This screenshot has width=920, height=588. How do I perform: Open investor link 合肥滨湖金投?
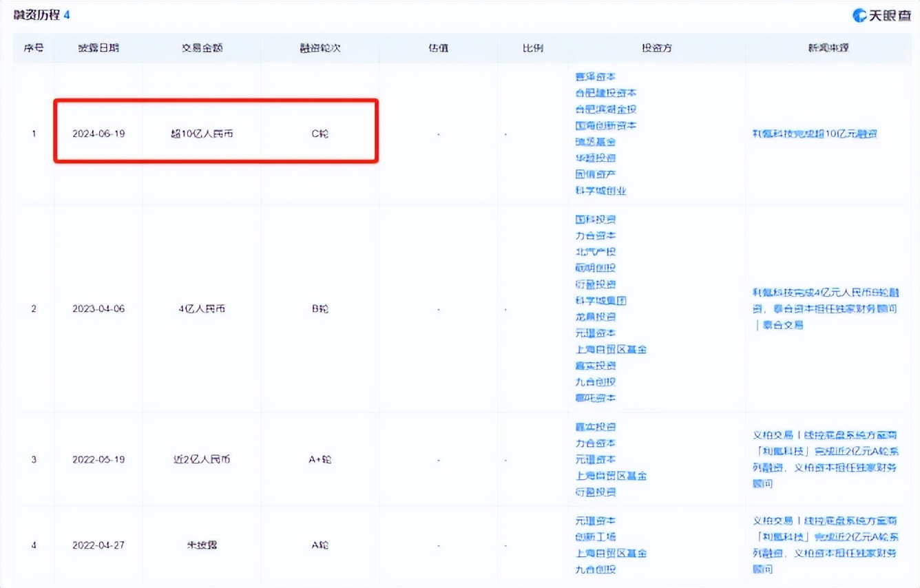pyautogui.click(x=606, y=109)
